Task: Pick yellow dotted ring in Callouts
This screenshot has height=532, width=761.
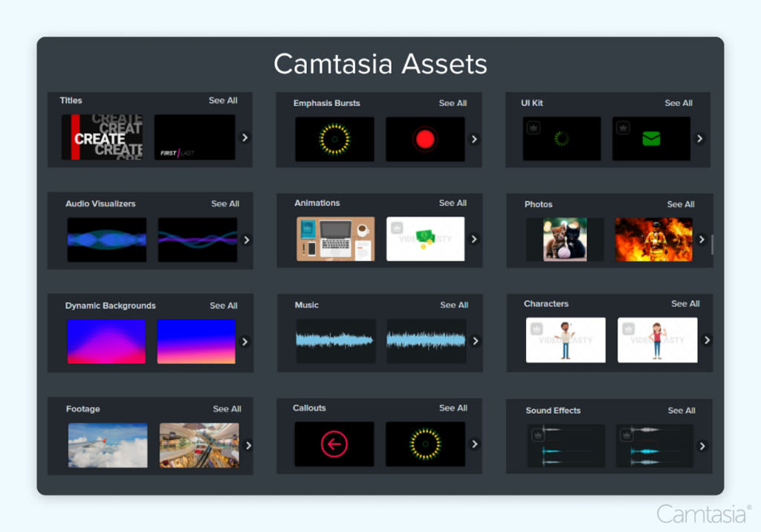Action: 426,444
